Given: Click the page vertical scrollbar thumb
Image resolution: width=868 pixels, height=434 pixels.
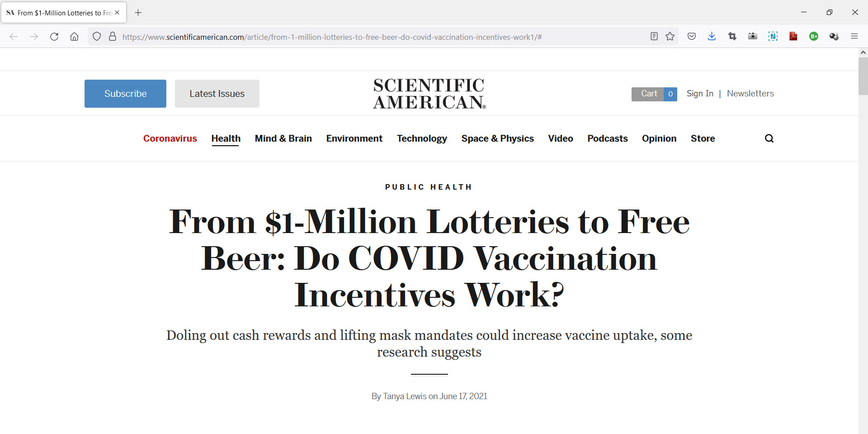Looking at the screenshot, I should [x=863, y=76].
